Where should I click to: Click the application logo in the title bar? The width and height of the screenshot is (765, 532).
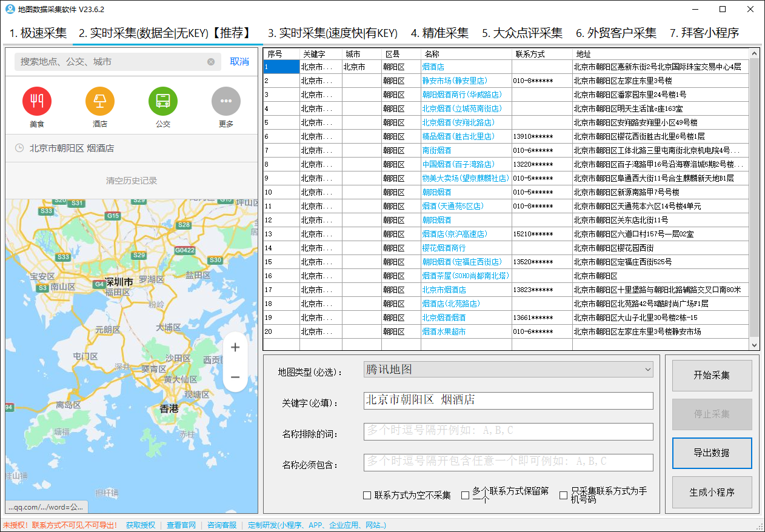tap(8, 8)
